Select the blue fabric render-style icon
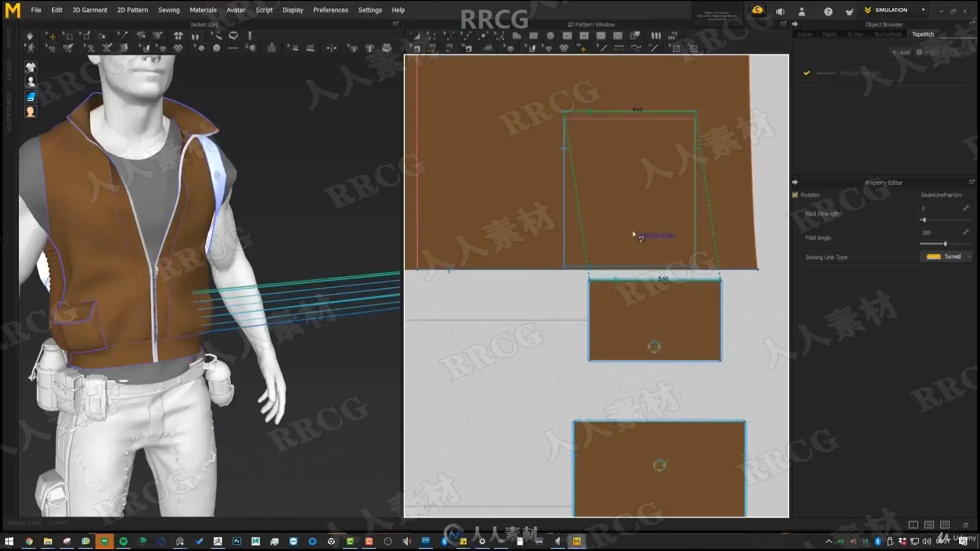Screen dimensions: 980x551 (x=31, y=96)
